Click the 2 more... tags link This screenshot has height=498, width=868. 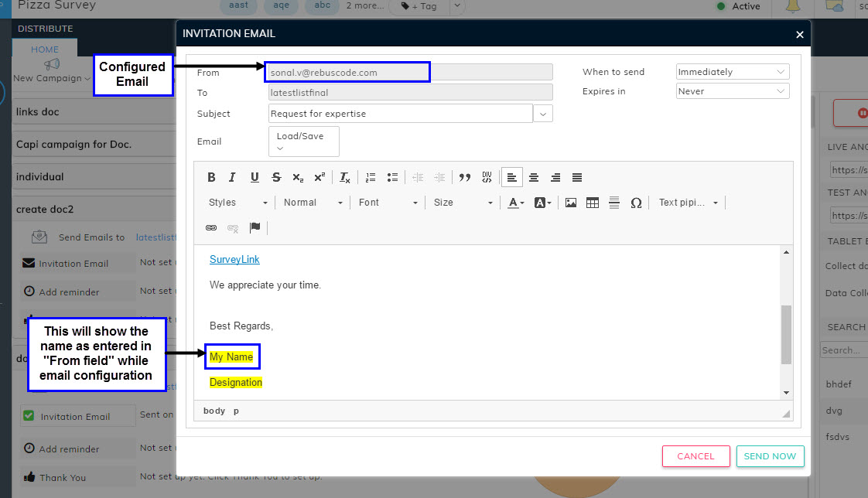point(365,5)
